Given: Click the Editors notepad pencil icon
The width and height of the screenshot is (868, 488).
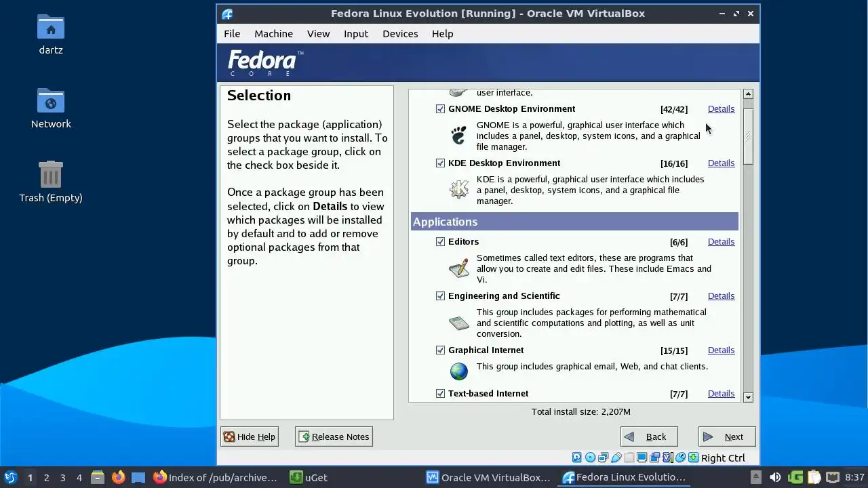Looking at the screenshot, I should click(459, 268).
